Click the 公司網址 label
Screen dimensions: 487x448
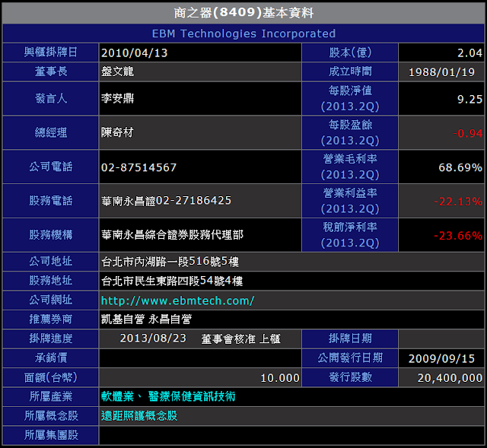(x=51, y=300)
